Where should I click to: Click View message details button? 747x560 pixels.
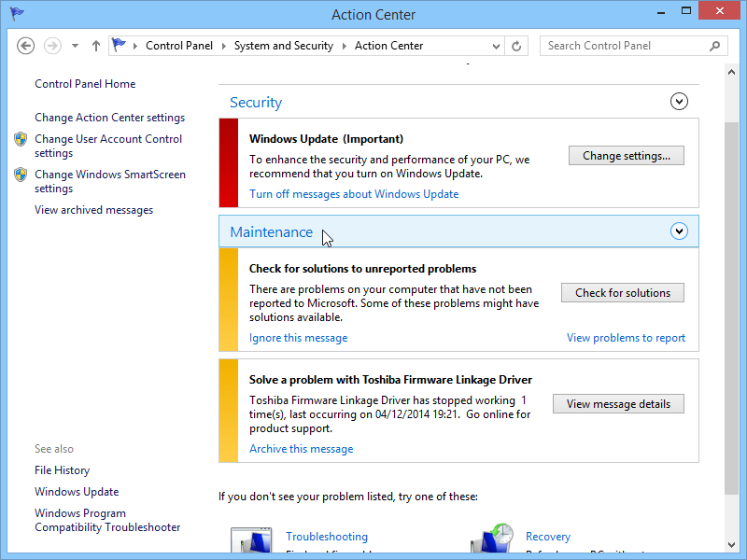coord(618,404)
